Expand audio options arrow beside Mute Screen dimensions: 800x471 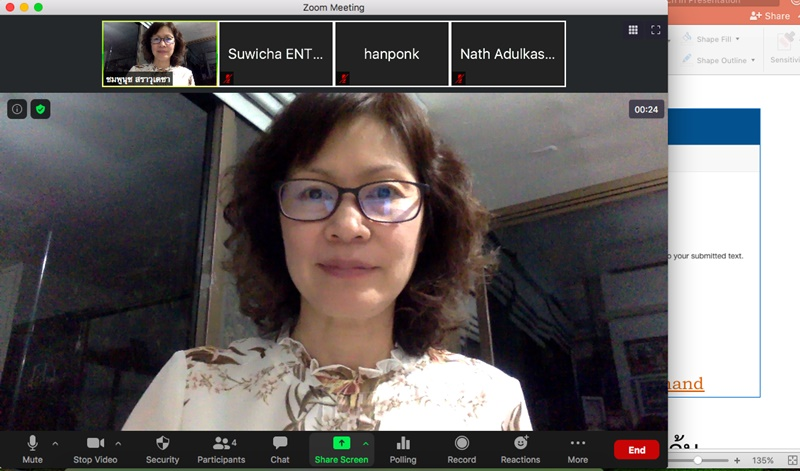(x=55, y=443)
